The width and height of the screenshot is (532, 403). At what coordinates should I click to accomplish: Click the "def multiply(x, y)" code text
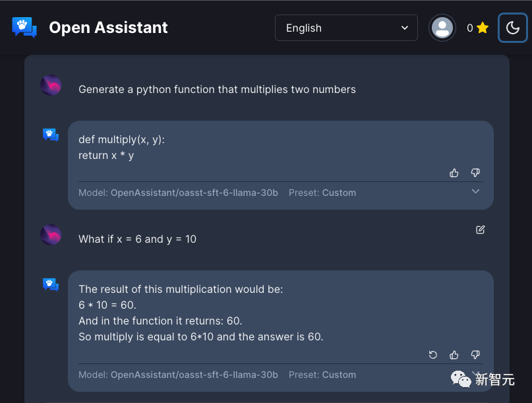click(x=122, y=139)
